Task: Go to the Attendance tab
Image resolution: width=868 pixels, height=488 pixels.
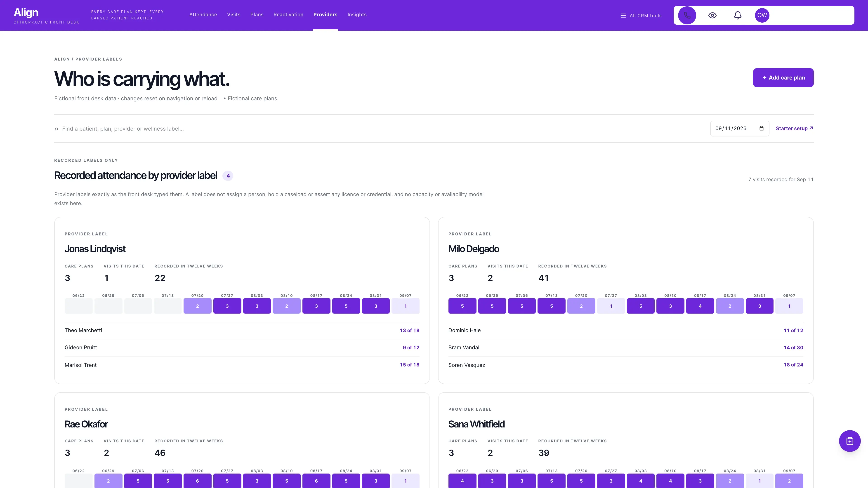Action: [x=203, y=14]
